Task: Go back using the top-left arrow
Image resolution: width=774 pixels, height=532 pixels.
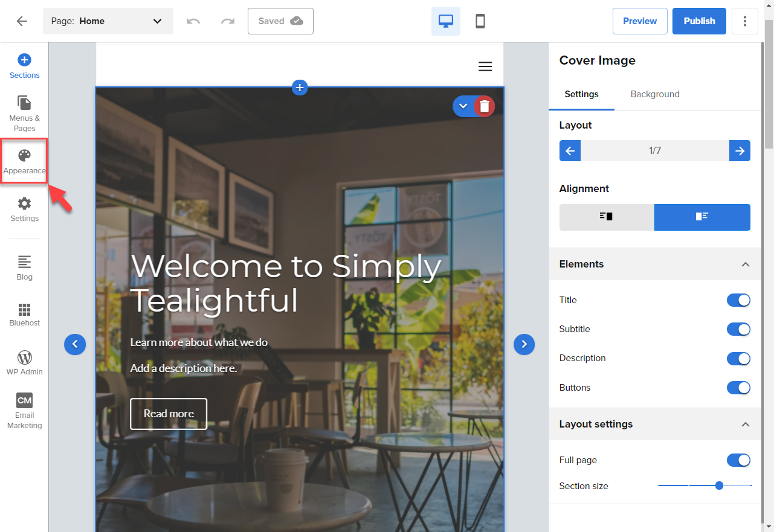Action: [22, 21]
